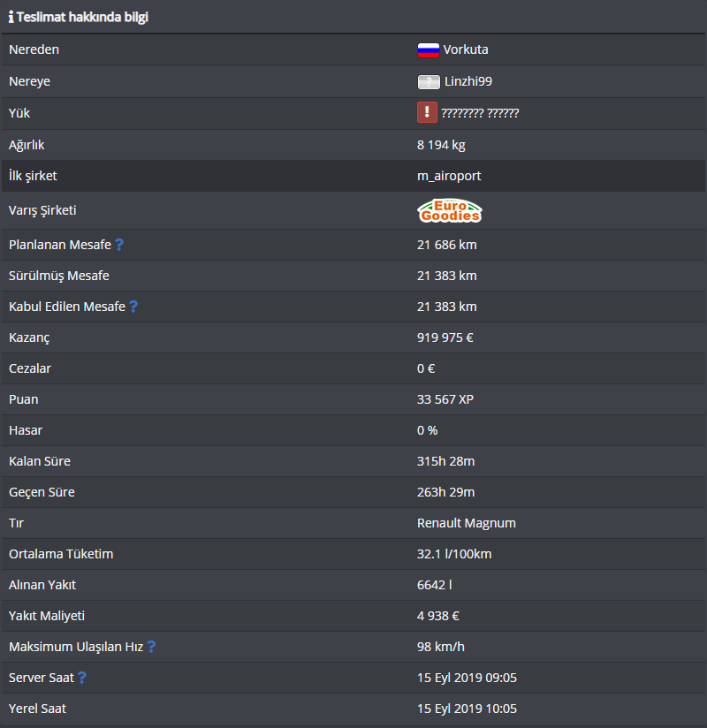Screen dimensions: 707x728
Task: Click the help icon next to Maksimum Ulaşılan Hız
Action: [x=151, y=647]
